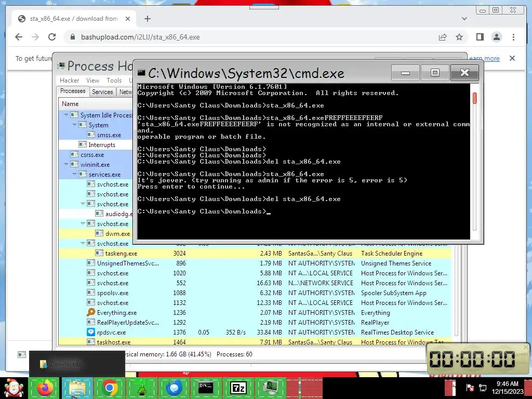
Task: Open the Santa Start button
Action: pyautogui.click(x=14, y=388)
